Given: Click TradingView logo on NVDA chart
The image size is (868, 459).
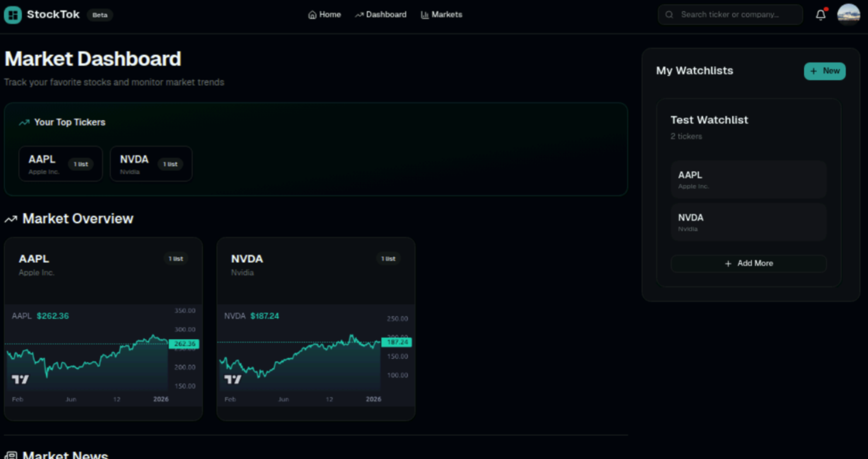Looking at the screenshot, I should (233, 379).
